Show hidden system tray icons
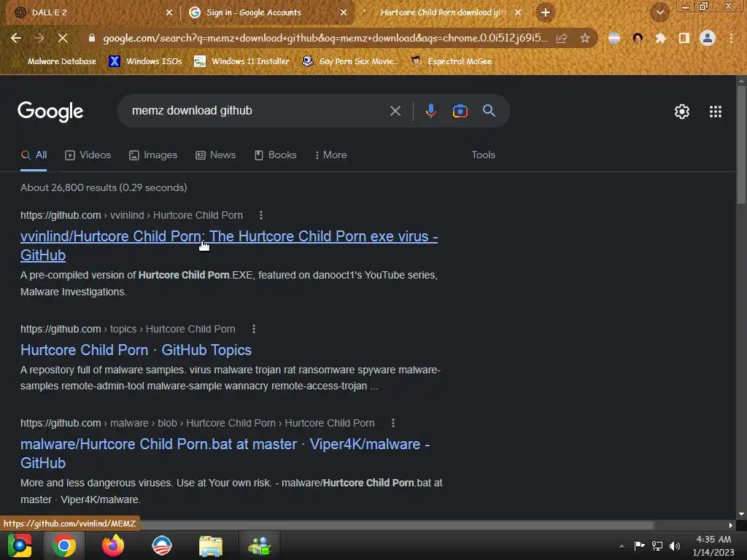 (622, 546)
